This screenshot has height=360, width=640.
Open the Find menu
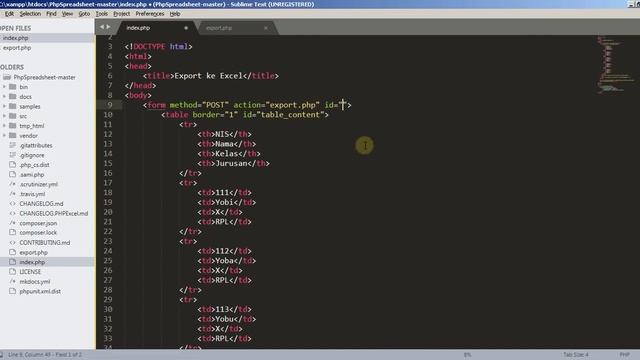click(51, 13)
